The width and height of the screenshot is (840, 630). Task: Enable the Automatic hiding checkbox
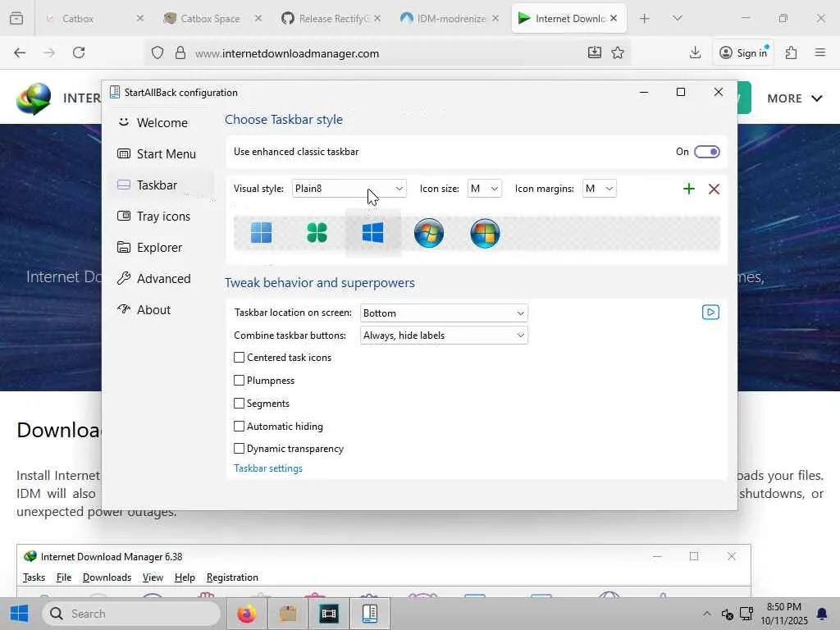coord(239,427)
